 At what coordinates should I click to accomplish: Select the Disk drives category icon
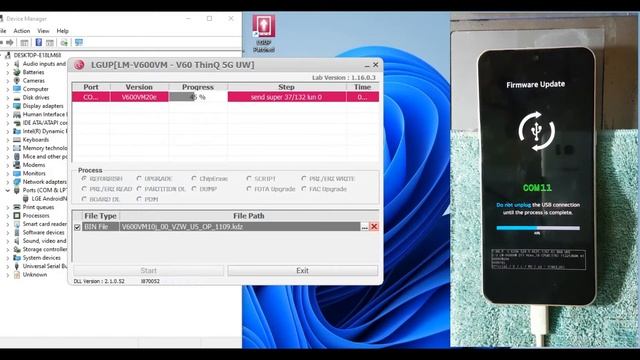tap(17, 98)
